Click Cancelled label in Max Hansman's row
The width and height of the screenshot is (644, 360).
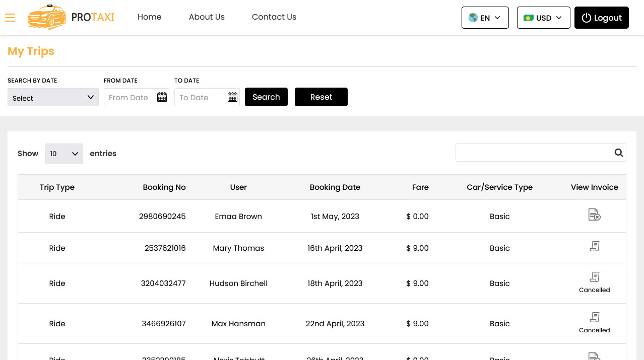tap(595, 330)
